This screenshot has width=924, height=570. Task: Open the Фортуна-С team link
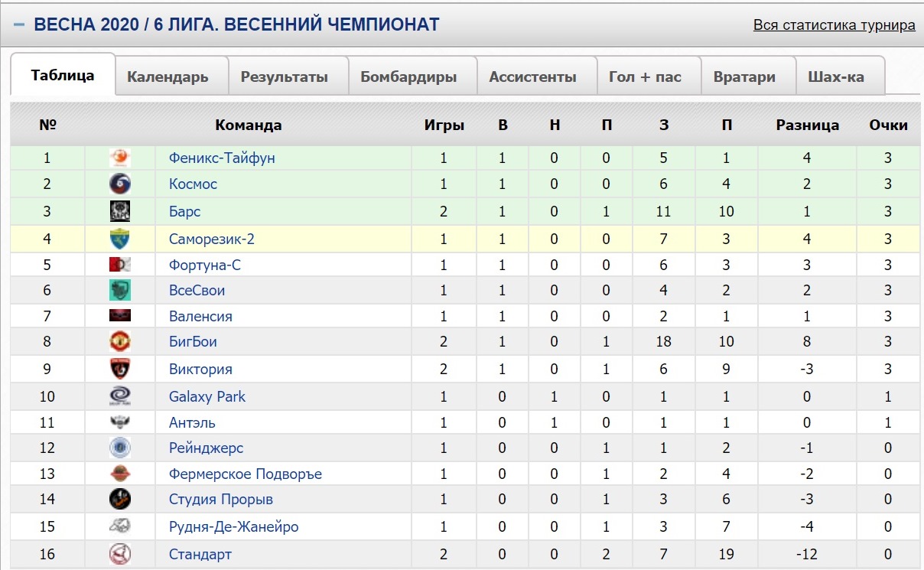click(205, 265)
